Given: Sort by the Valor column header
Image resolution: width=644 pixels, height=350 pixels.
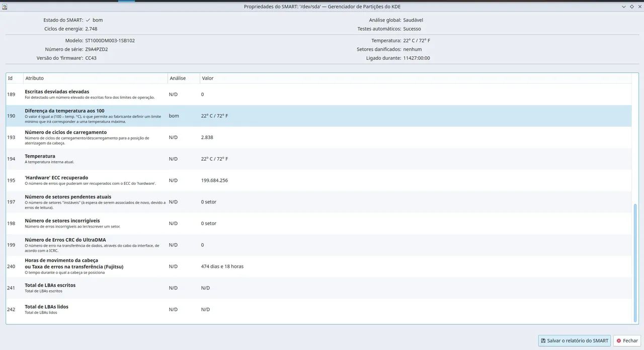Looking at the screenshot, I should pyautogui.click(x=416, y=78).
